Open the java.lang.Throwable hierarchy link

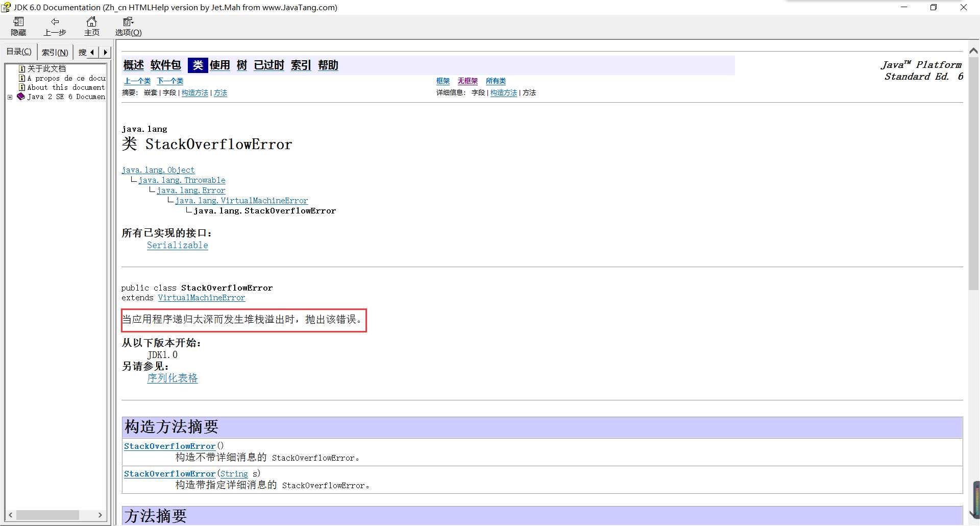(x=182, y=180)
